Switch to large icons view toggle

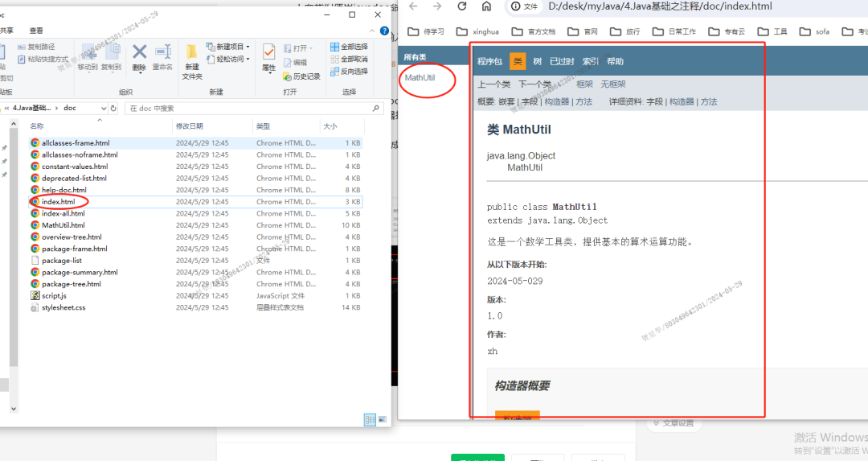[381, 419]
